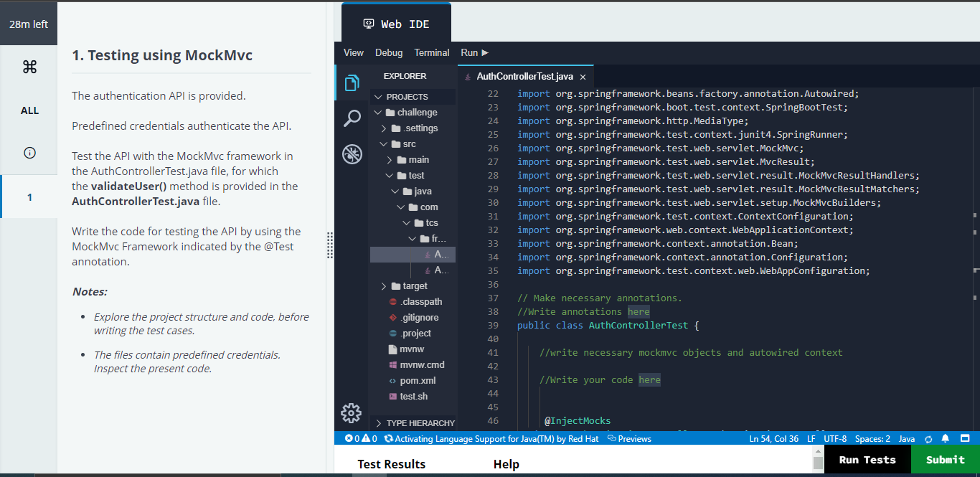980x477 pixels.
Task: Click the errors count icon in status bar
Action: click(349, 438)
